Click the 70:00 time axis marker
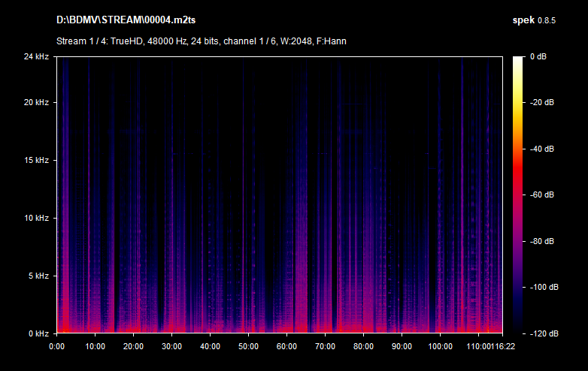 tap(325, 346)
